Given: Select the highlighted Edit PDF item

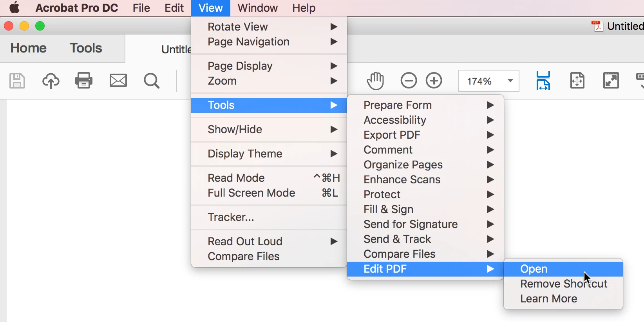Looking at the screenshot, I should click(x=425, y=269).
